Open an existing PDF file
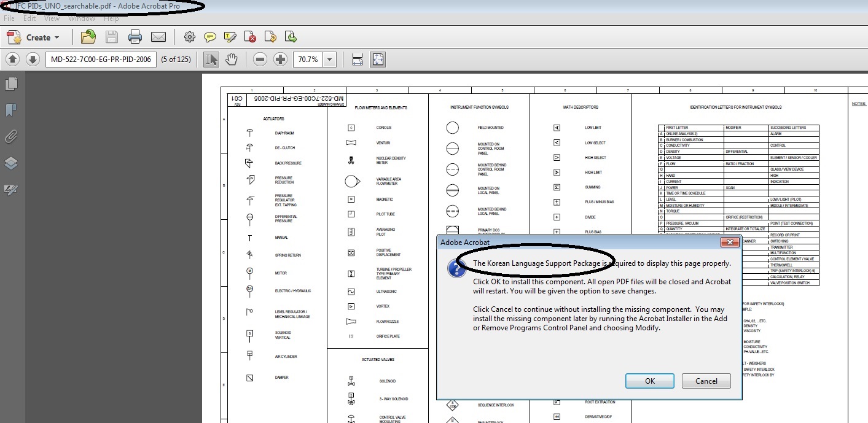The image size is (868, 423). pos(88,37)
